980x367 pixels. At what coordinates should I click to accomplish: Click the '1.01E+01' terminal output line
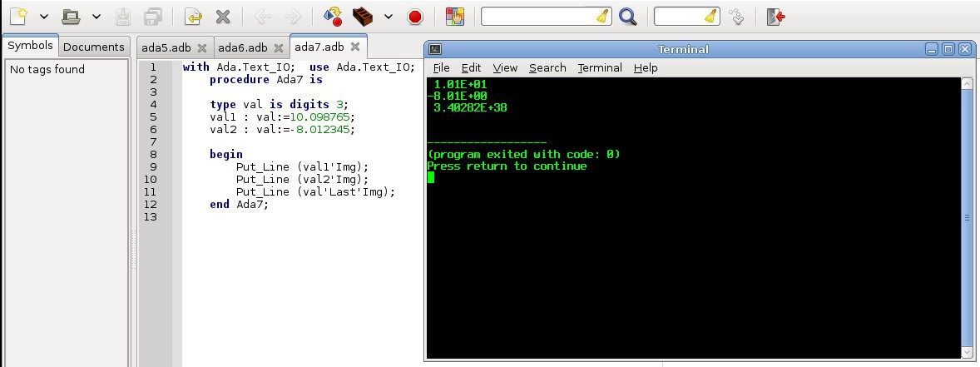pos(461,84)
